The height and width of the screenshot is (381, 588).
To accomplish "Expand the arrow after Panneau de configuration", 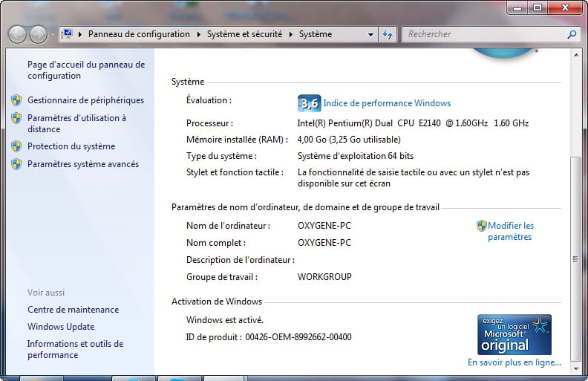I will [199, 34].
